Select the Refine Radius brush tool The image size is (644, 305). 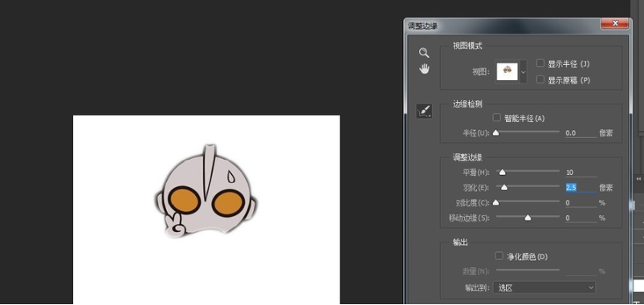(424, 112)
